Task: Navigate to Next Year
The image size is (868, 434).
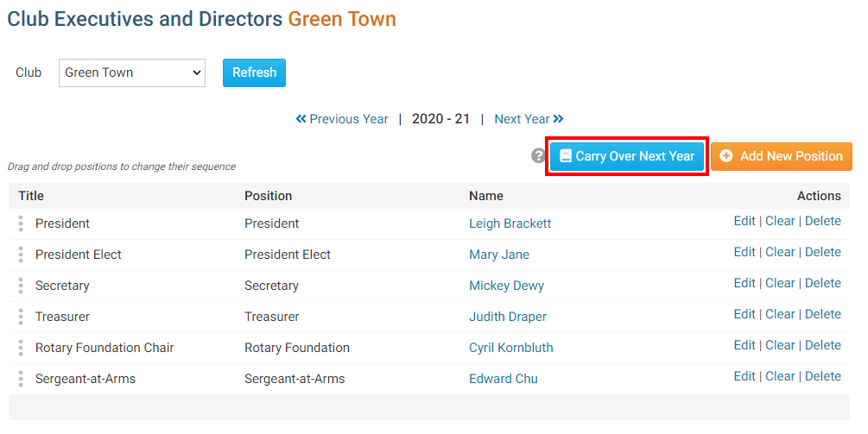Action: (x=529, y=119)
